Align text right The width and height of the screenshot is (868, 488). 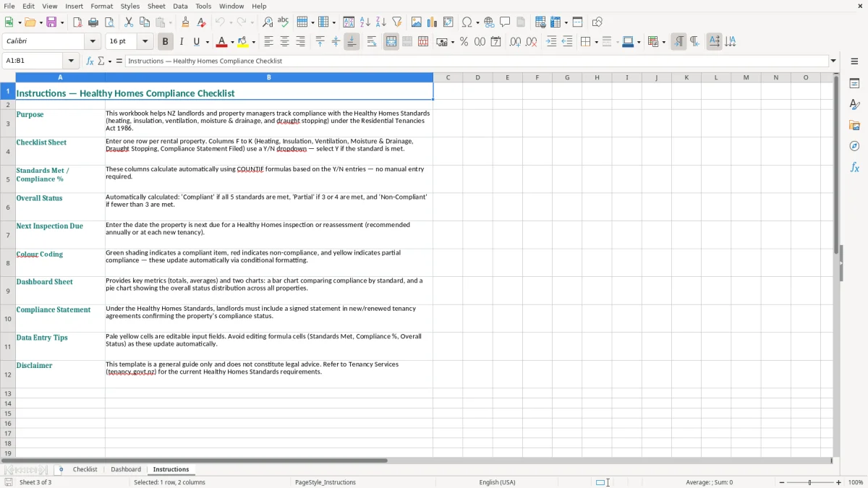click(300, 42)
